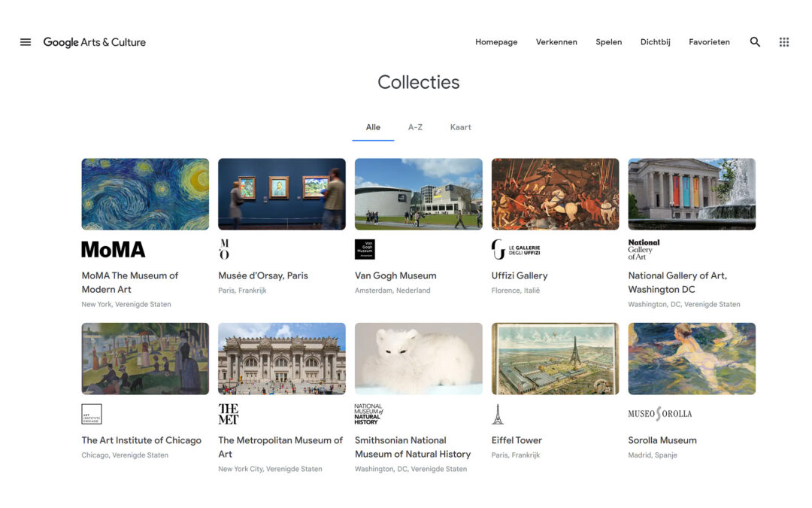Open the Musée d'Orsay, Paris link
The width and height of the screenshot is (812, 508).
263,275
